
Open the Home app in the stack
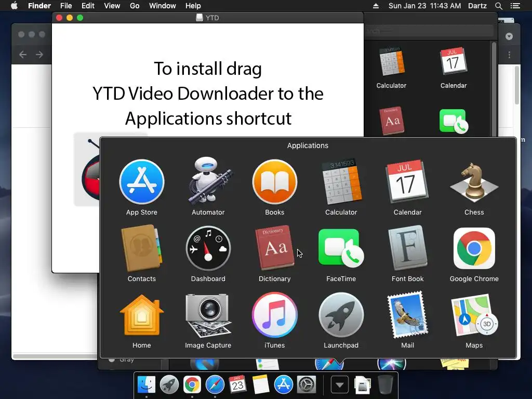coord(142,315)
